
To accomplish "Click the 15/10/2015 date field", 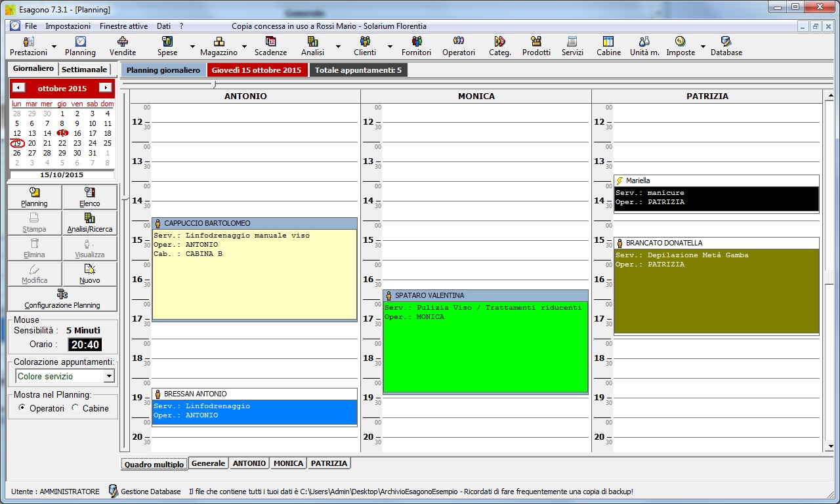I will [62, 175].
